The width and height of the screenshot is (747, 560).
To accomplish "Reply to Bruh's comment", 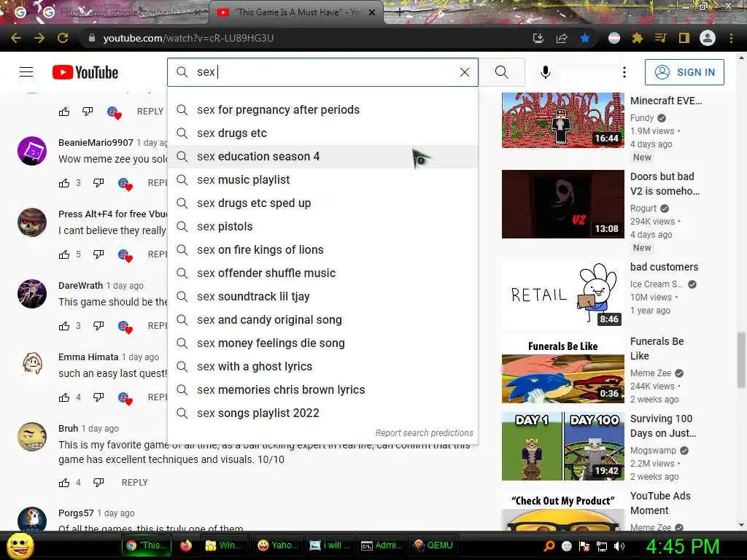I will 135,483.
